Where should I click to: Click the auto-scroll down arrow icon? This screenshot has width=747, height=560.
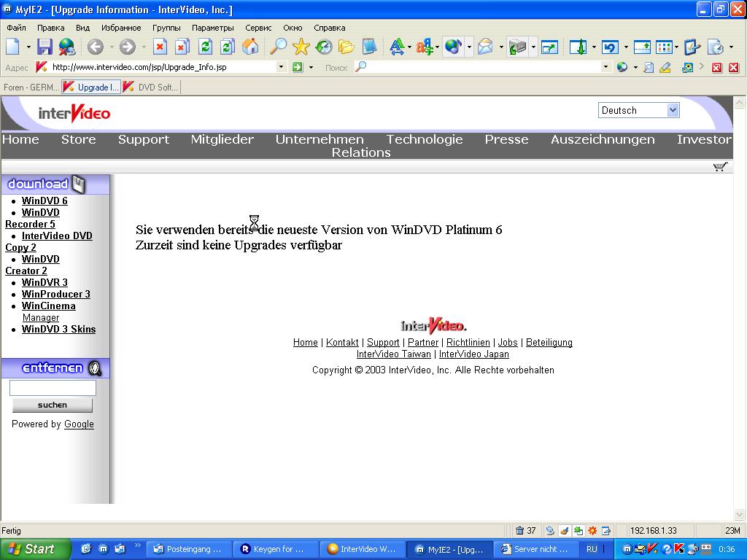[x=578, y=47]
